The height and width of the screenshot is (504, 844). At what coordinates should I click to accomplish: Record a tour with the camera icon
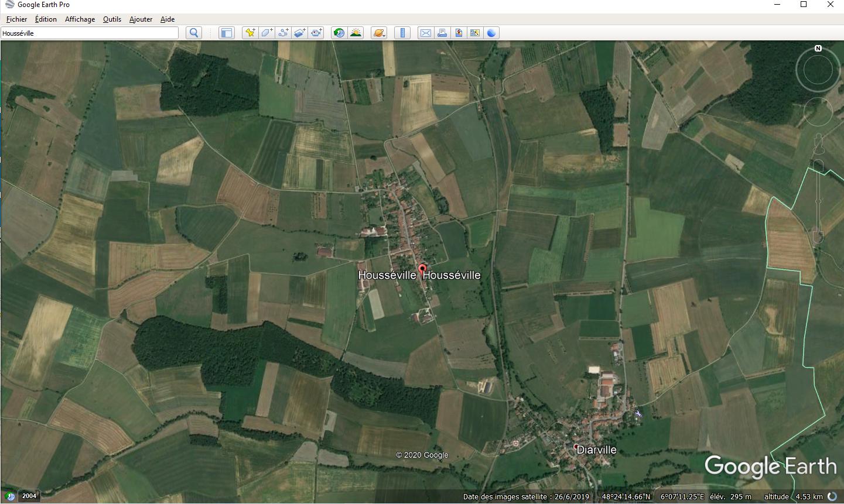tap(316, 33)
